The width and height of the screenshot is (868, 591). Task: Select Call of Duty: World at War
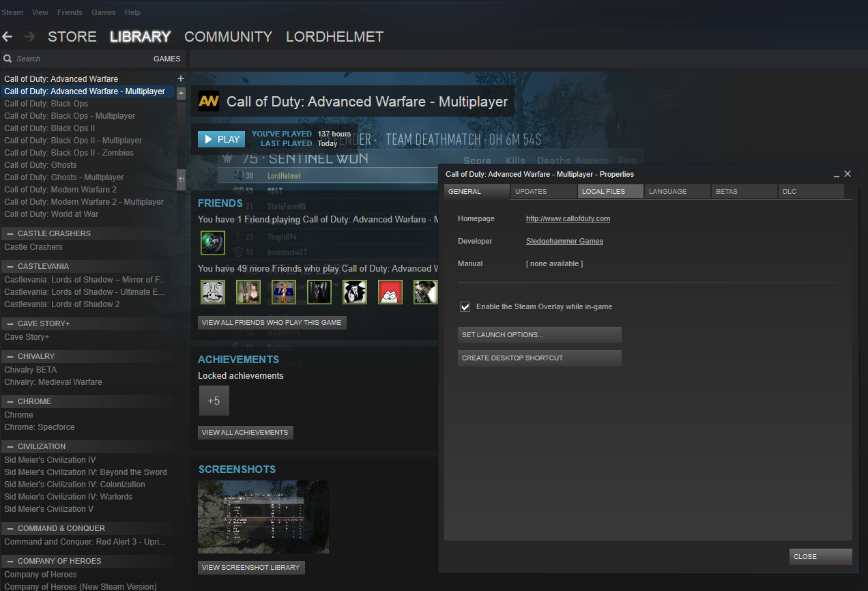(51, 214)
